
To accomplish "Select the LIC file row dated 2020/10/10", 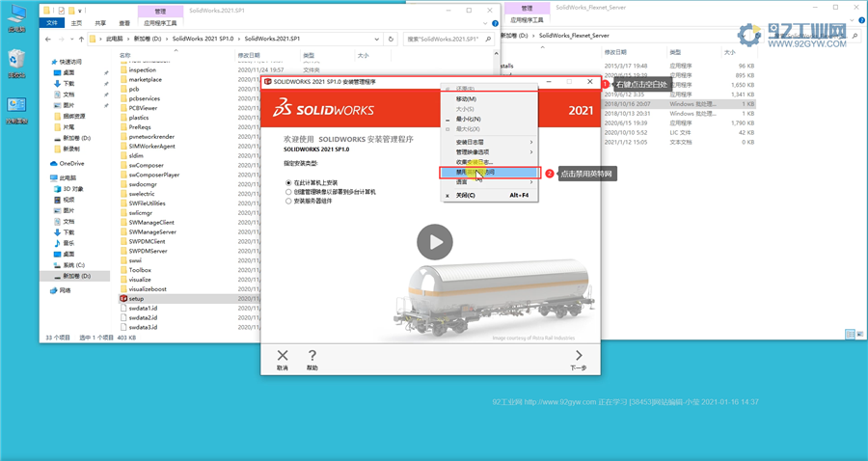I will pos(679,132).
